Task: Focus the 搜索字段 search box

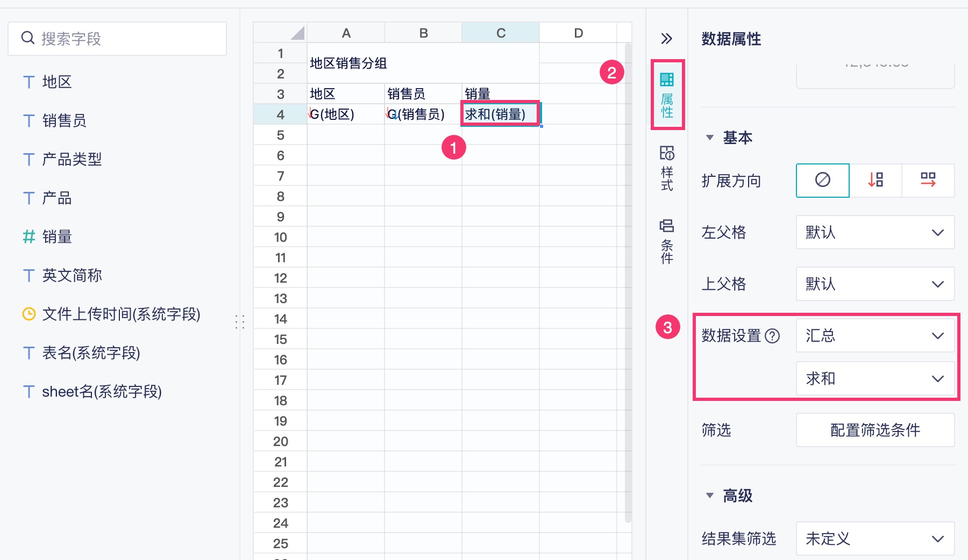Action: (117, 39)
